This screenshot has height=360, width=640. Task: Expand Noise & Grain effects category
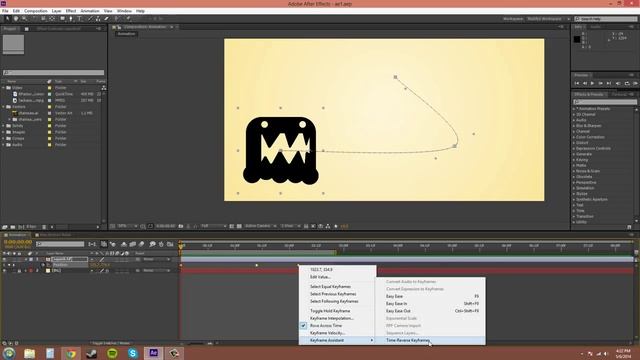pyautogui.click(x=573, y=171)
